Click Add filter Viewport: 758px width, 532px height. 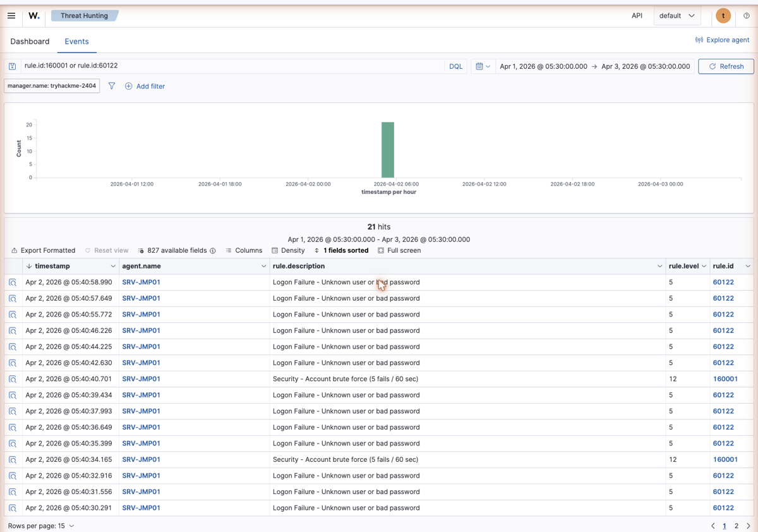click(145, 86)
